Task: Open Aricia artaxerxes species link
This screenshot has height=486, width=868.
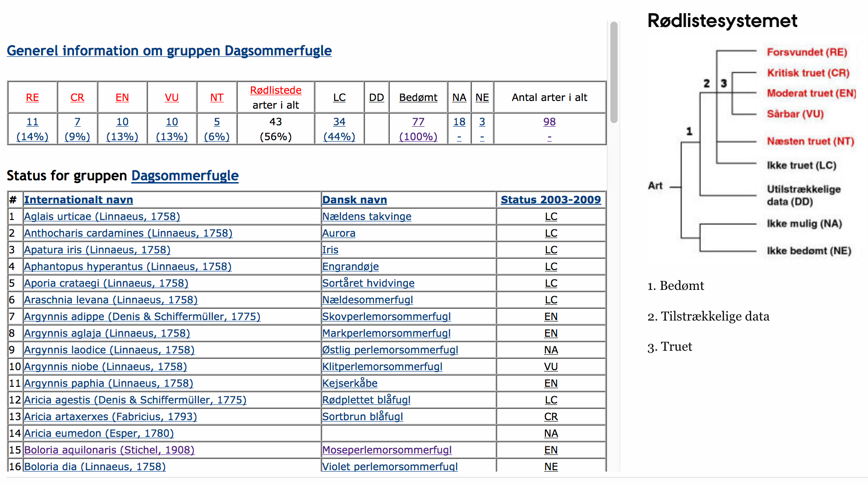Action: [111, 417]
